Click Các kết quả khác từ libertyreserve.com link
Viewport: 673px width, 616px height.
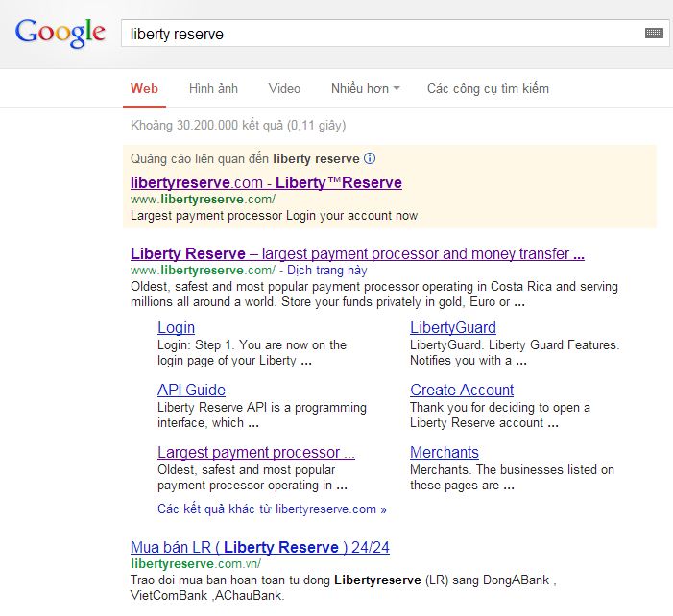coord(272,509)
